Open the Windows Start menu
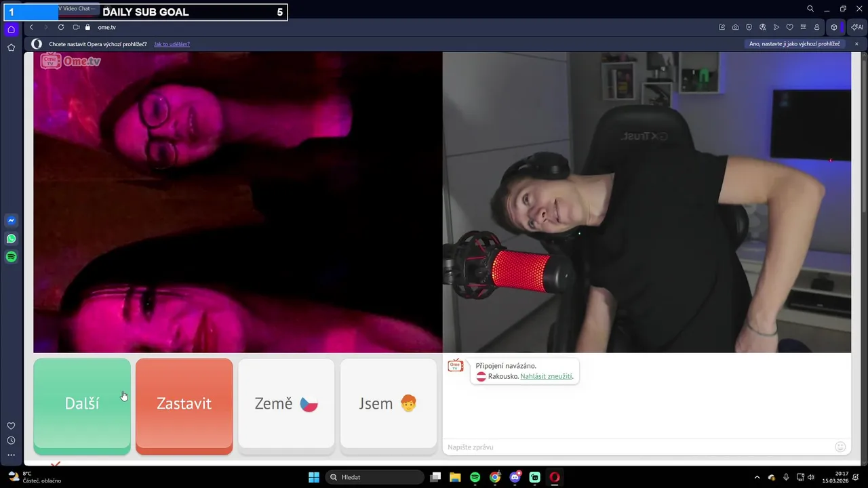 (x=314, y=477)
